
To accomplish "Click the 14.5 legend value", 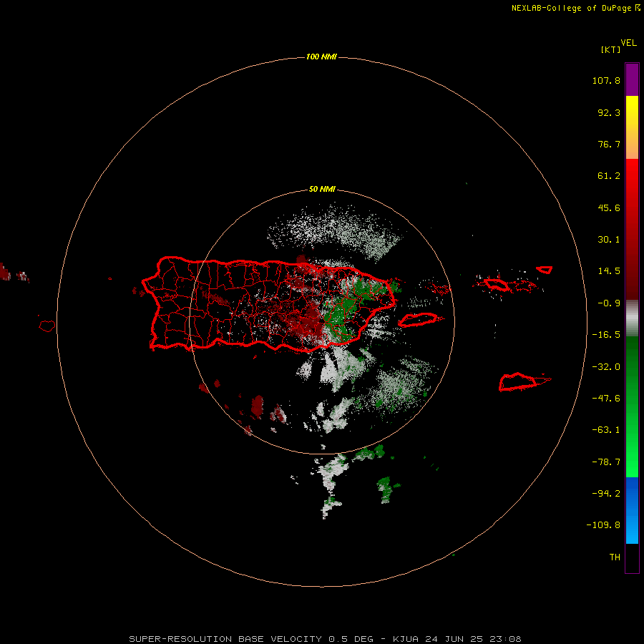I will (609, 271).
